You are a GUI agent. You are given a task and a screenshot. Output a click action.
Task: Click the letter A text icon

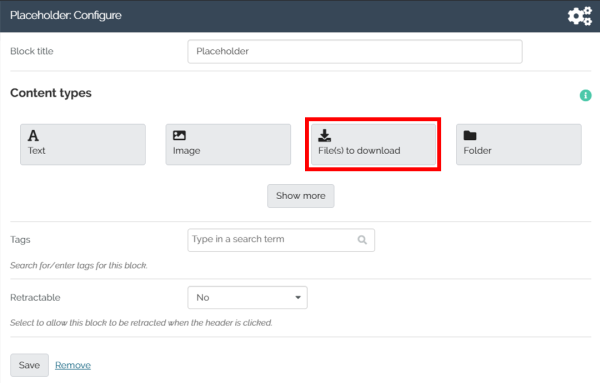(x=33, y=135)
